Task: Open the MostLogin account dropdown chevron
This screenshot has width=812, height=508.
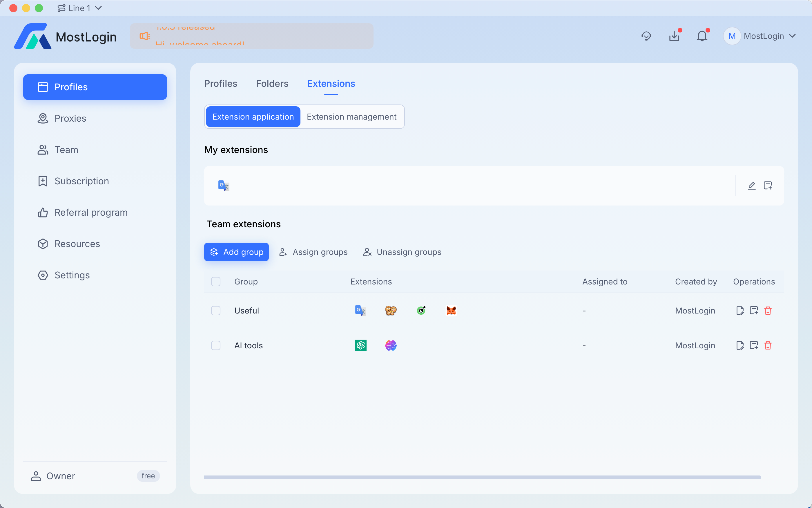Action: click(792, 36)
